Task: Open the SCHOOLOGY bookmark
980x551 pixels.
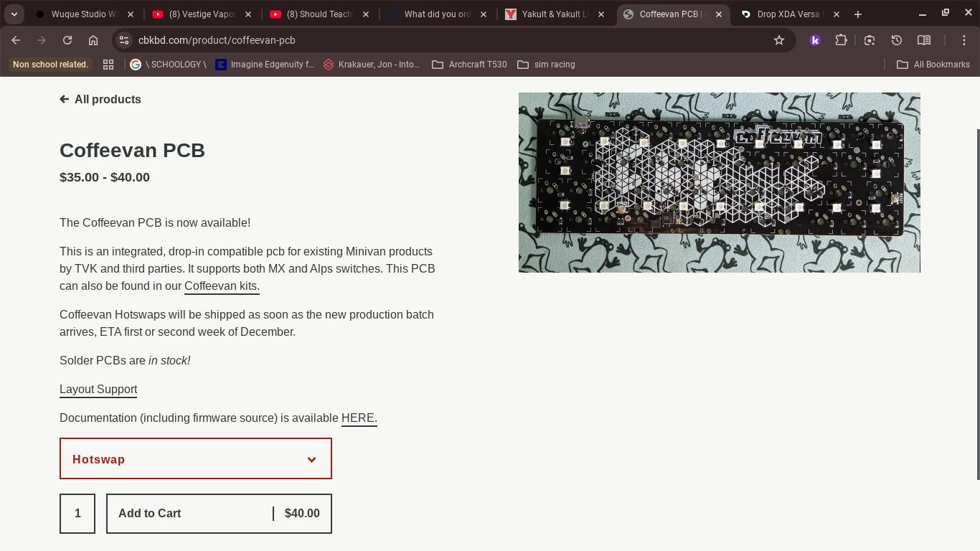Action: click(168, 65)
